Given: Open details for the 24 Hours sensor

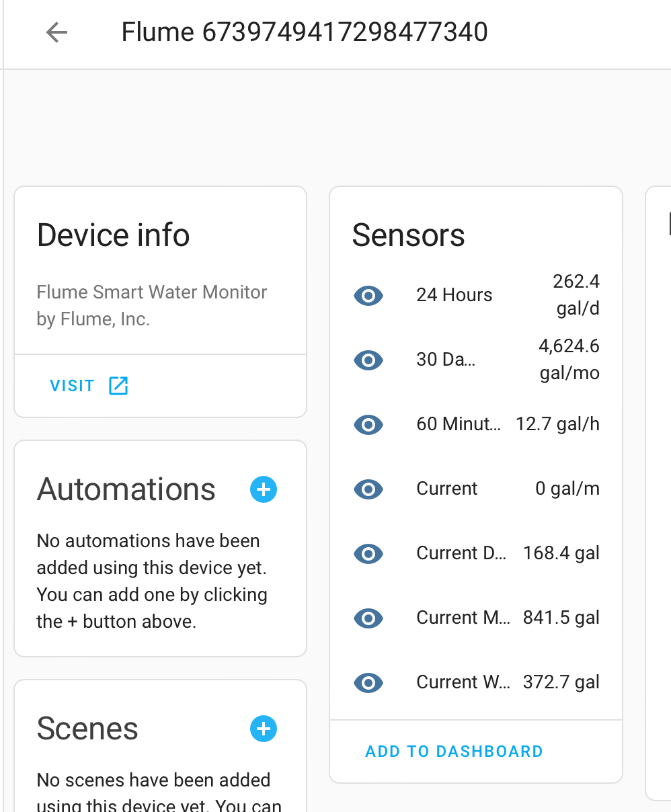Looking at the screenshot, I should tap(455, 294).
